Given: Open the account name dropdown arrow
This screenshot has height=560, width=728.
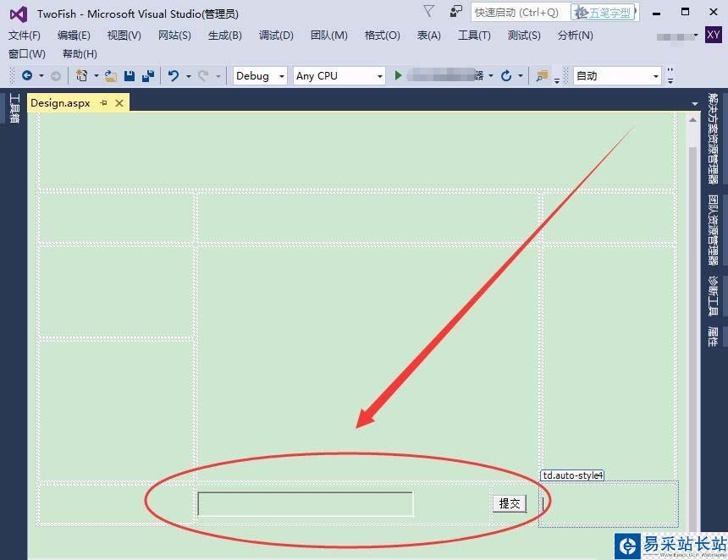Looking at the screenshot, I should [696, 36].
